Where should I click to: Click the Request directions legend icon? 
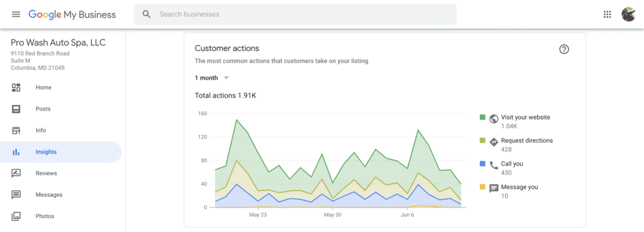tap(494, 141)
